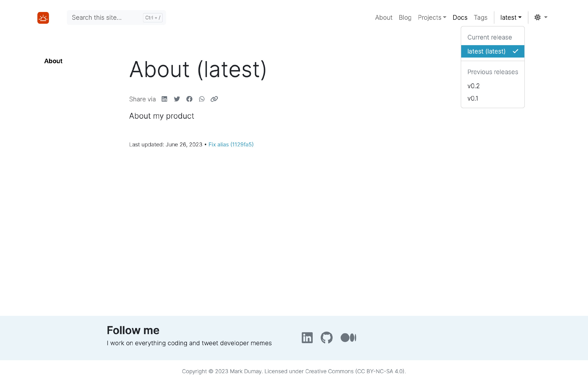The width and height of the screenshot is (588, 382).
Task: Expand the Projects dropdown
Action: click(432, 17)
